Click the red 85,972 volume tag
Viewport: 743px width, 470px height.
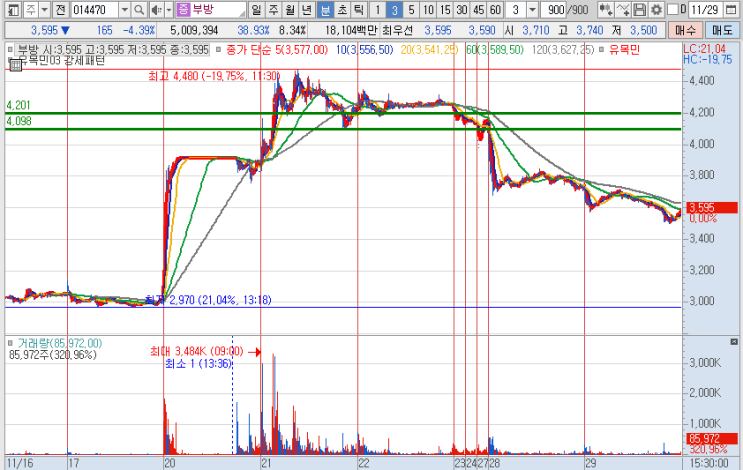[712, 439]
